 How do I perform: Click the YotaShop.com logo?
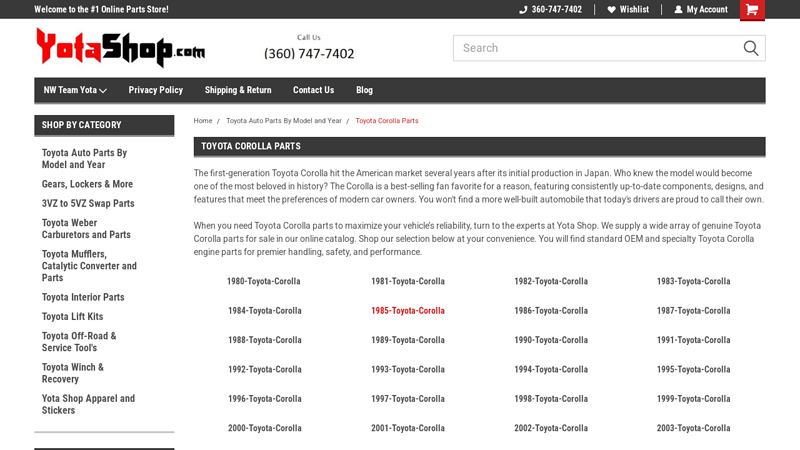pos(120,47)
